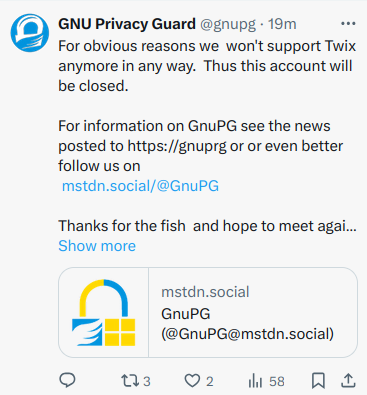Open the mstdn.social/@GnuPG link

[x=140, y=186]
